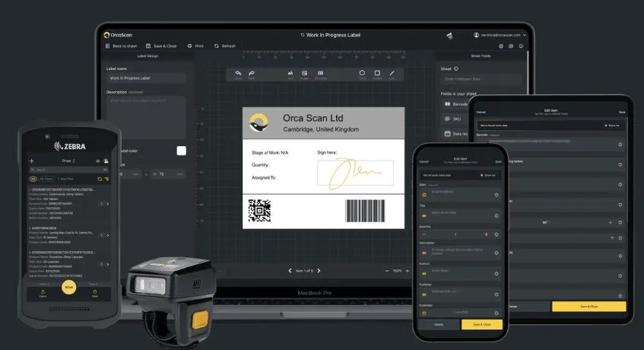Tap the search field on Zebra device
Image resolution: width=644 pixels, height=350 pixels.
[68, 170]
